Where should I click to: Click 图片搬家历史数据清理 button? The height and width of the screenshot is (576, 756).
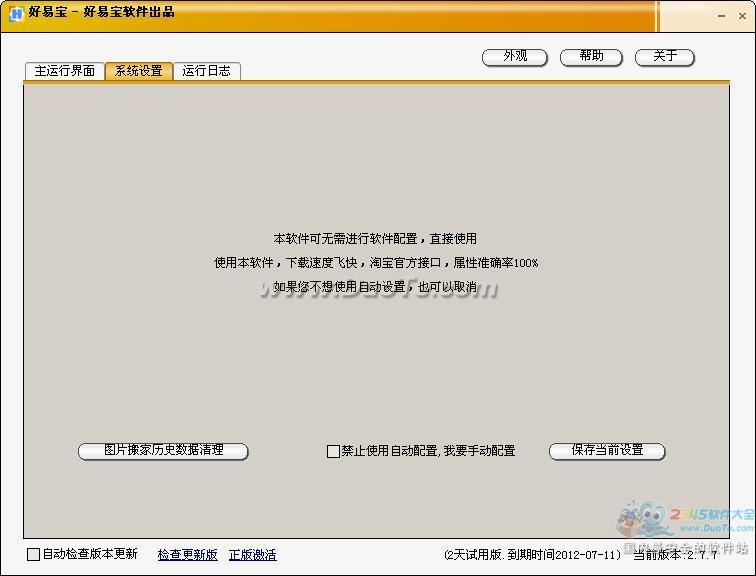tap(163, 451)
